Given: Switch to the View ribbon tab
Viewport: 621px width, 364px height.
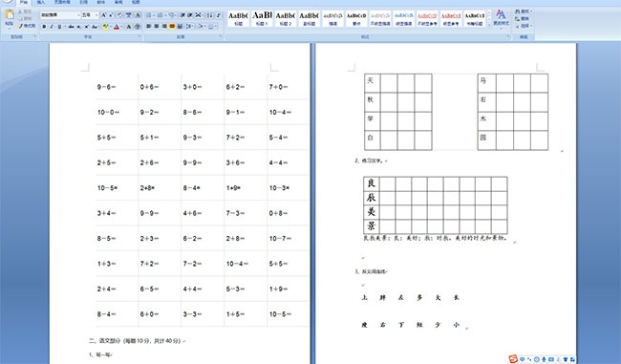Looking at the screenshot, I should [x=136, y=2].
